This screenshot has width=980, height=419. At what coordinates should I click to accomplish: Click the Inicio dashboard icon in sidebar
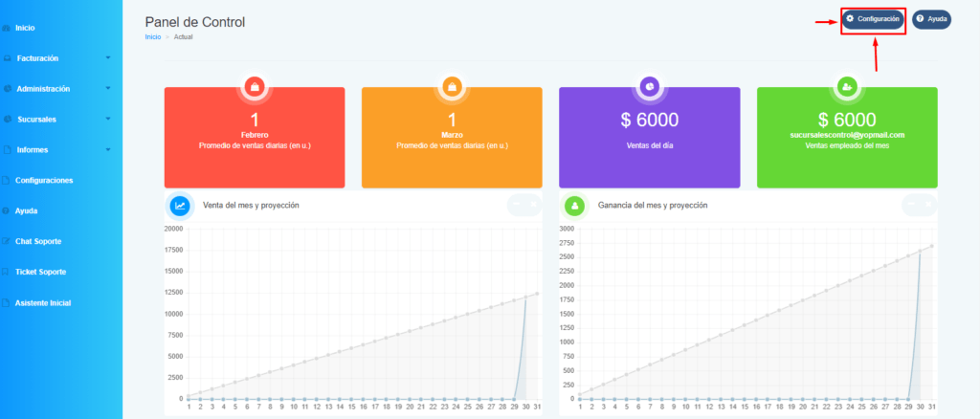pos(7,28)
